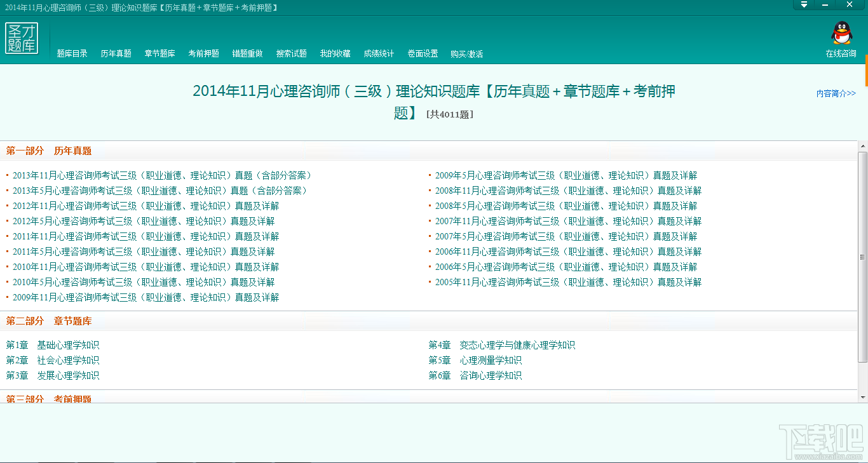Open 搜索试题 search page
The width and height of the screenshot is (868, 463).
pos(292,54)
